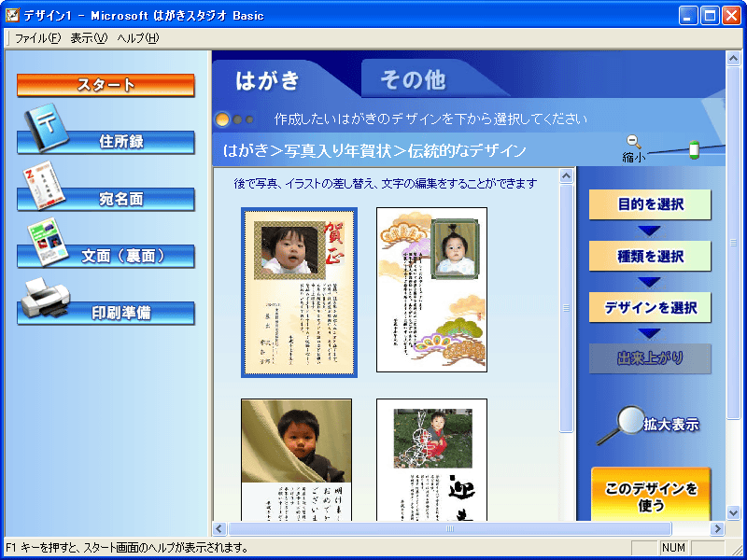Open the ファイル(F) menu
747x560 pixels.
37,38
